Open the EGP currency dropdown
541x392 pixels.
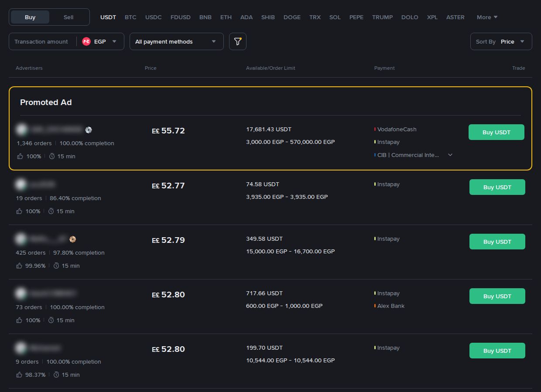click(x=100, y=41)
